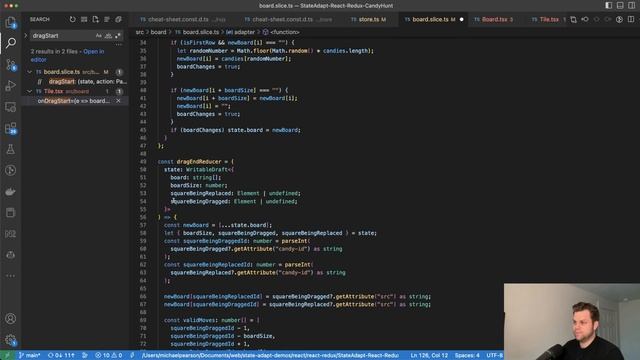Toggle search details ellipsis below search box
Viewport: 640px width, 360px height.
point(119,44)
